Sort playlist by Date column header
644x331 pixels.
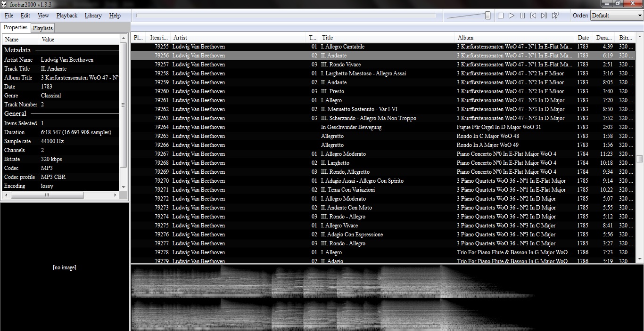tap(584, 38)
